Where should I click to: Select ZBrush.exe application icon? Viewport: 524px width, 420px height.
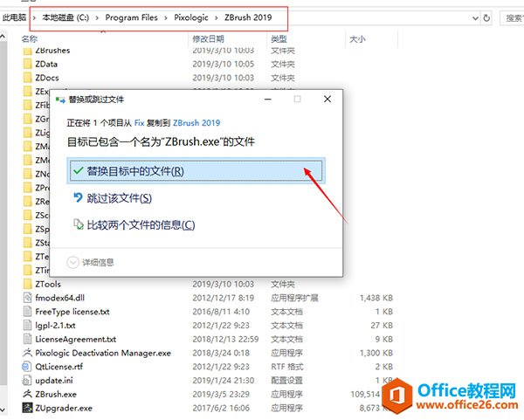point(27,394)
